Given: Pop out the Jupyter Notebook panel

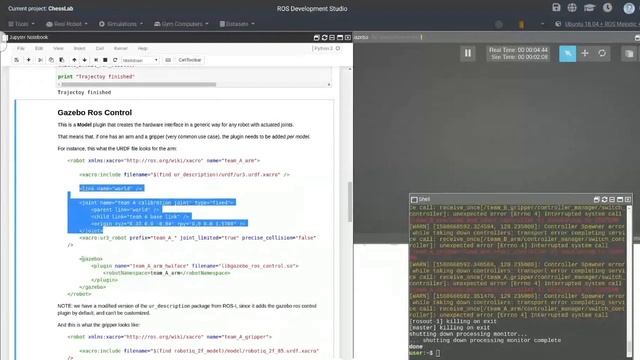Looking at the screenshot, I should pyautogui.click(x=316, y=38).
